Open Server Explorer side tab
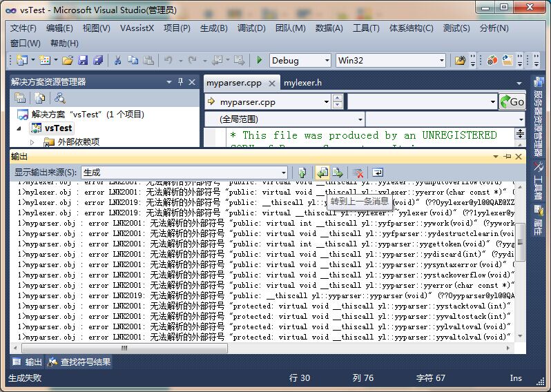 [x=538, y=116]
